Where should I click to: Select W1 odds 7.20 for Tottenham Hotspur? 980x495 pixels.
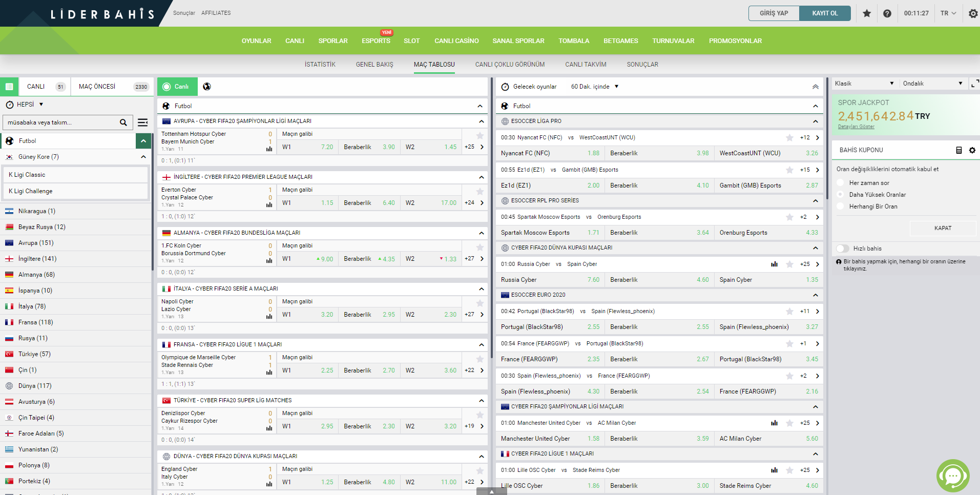(x=307, y=147)
